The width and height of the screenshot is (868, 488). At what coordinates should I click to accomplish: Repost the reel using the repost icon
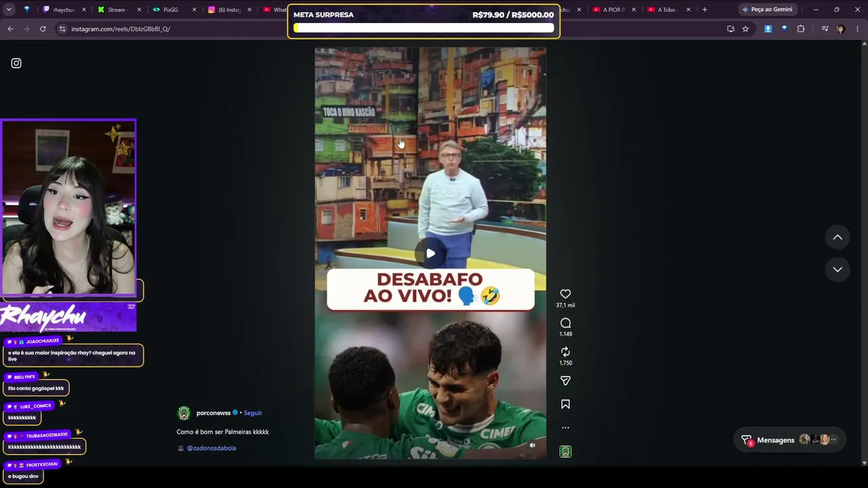point(566,352)
